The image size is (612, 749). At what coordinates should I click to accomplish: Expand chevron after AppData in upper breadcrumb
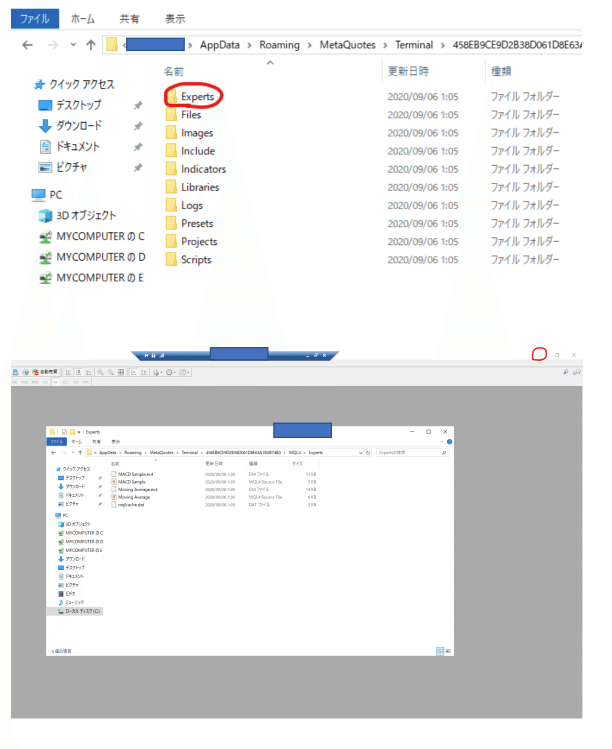249,45
